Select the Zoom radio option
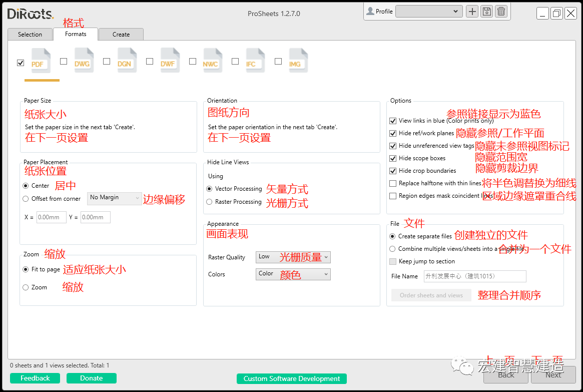Image resolution: width=583 pixels, height=392 pixels. 26,287
